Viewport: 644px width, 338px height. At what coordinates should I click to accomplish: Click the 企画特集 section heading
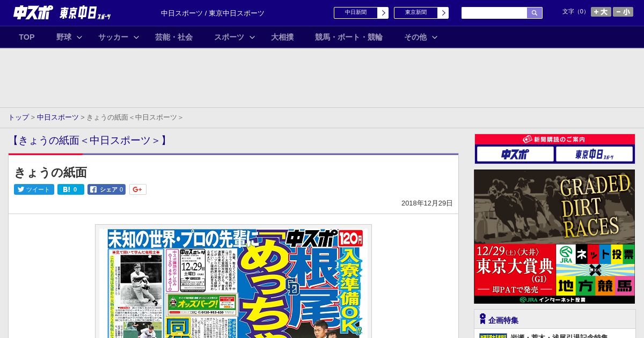pos(503,320)
